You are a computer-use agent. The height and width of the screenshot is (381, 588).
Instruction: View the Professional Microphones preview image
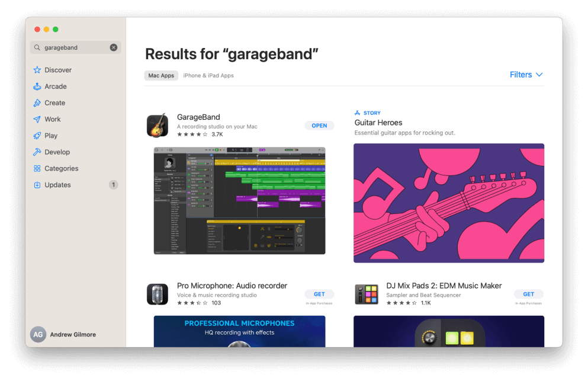point(240,331)
